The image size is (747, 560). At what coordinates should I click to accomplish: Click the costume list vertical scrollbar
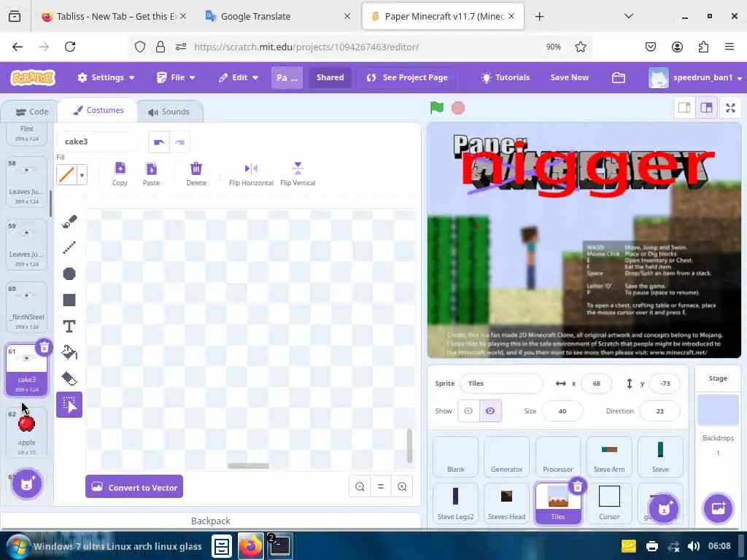pyautogui.click(x=51, y=203)
